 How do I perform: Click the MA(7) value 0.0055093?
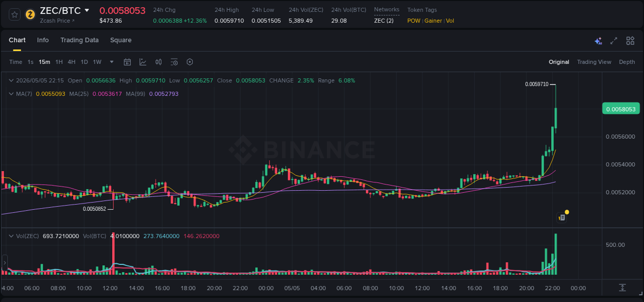coord(50,94)
